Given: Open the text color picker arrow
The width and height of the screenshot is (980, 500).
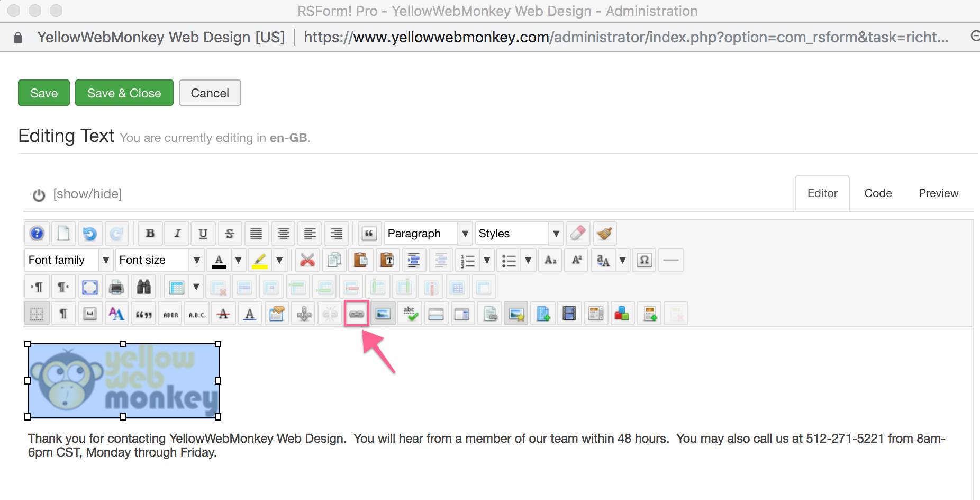Looking at the screenshot, I should pyautogui.click(x=238, y=260).
